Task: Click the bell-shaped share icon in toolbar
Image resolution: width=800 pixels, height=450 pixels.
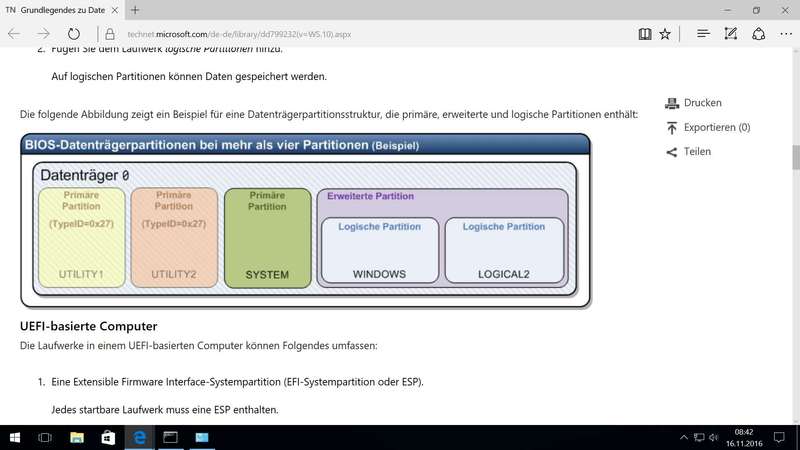Action: point(759,34)
